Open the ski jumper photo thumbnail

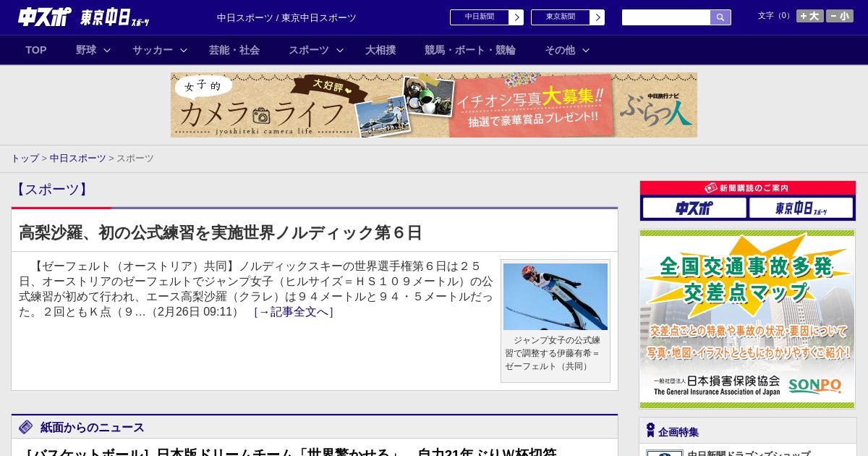tap(556, 297)
